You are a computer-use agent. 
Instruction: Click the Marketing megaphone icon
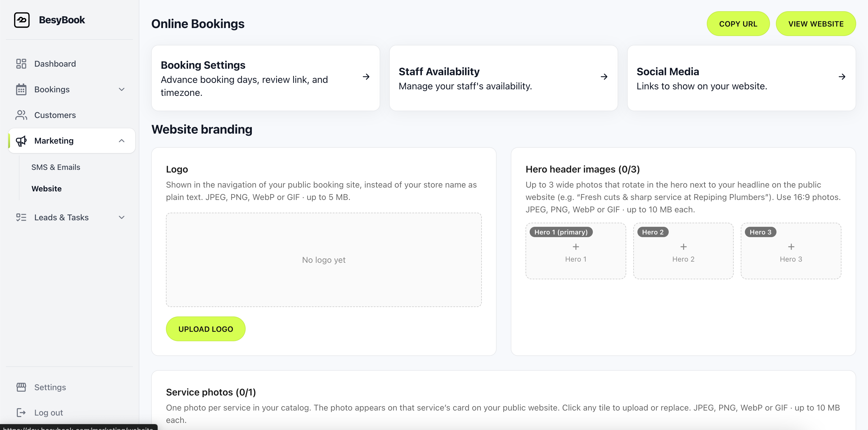21,141
